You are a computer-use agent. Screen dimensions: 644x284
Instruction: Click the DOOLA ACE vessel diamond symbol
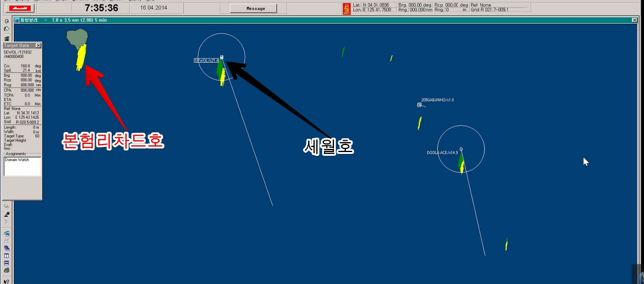click(x=461, y=149)
